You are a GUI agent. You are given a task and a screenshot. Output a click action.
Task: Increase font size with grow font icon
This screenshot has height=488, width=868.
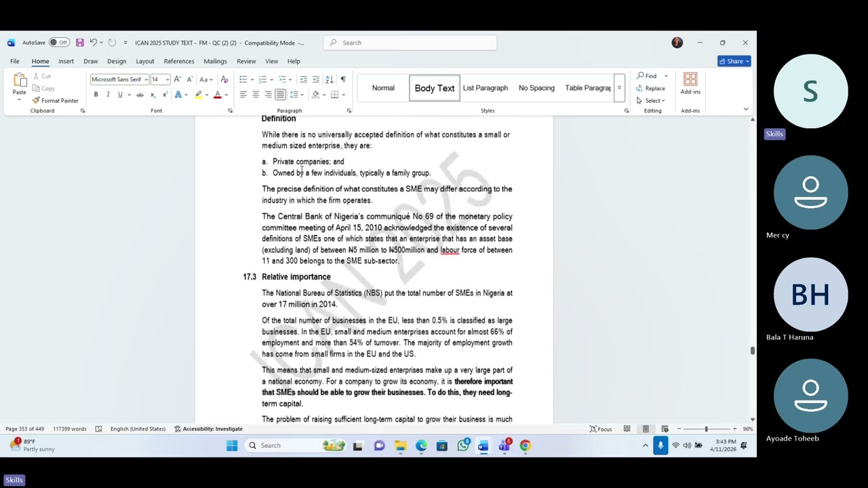point(178,79)
